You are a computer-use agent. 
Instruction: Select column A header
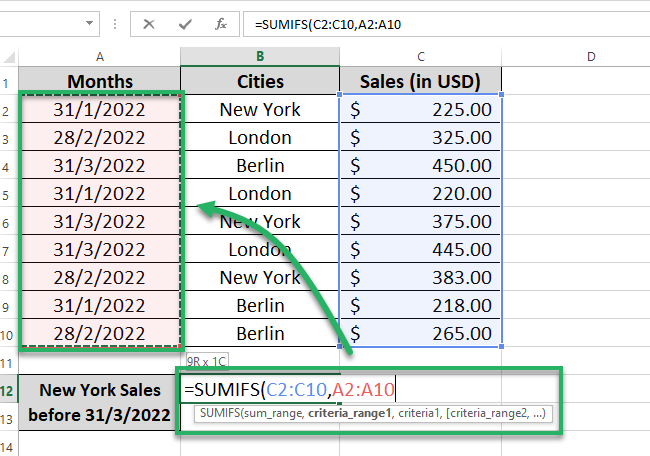pos(99,57)
